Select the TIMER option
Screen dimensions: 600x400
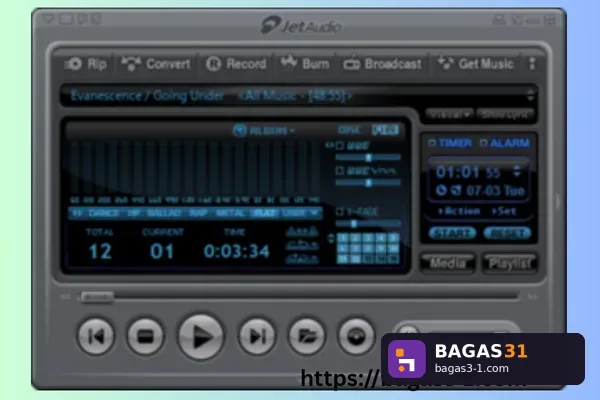tap(451, 143)
